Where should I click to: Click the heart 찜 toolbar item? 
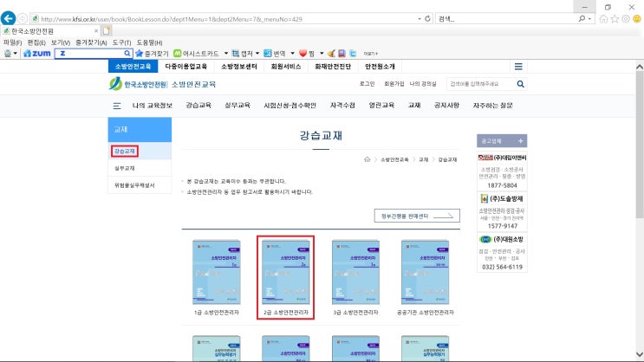307,54
